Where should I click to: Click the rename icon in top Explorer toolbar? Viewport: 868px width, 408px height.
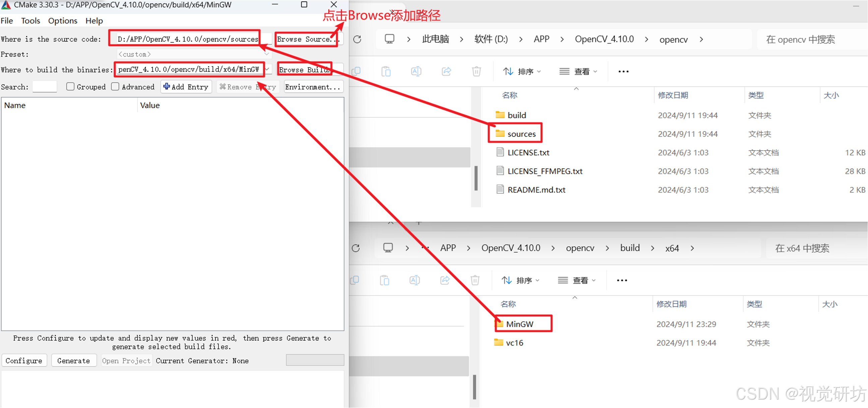point(416,71)
